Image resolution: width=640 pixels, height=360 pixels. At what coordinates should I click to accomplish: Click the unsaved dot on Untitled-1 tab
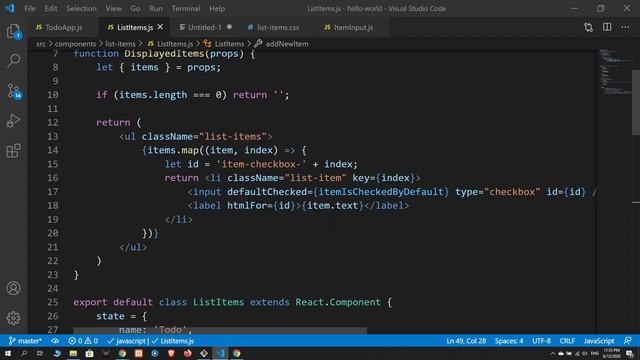(x=229, y=27)
